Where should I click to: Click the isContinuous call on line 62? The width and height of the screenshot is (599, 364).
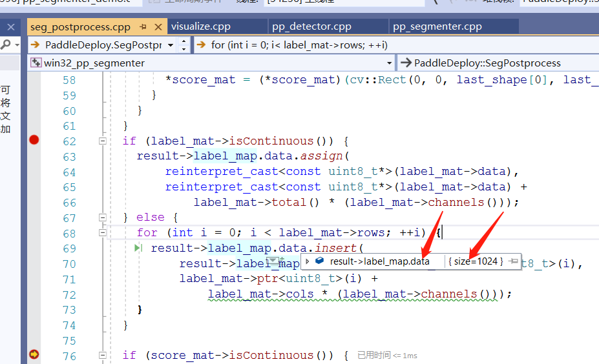pos(271,141)
